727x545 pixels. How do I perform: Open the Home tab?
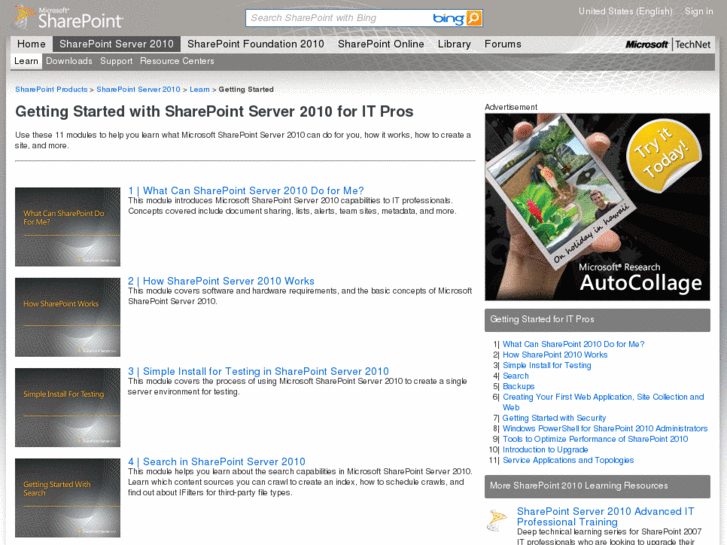(32, 44)
